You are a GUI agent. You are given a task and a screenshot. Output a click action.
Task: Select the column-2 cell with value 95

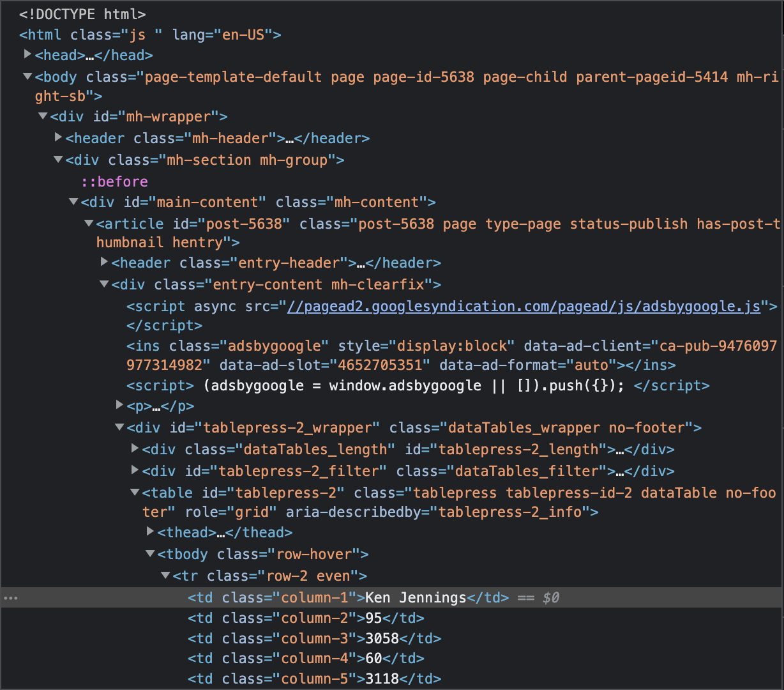(x=306, y=618)
